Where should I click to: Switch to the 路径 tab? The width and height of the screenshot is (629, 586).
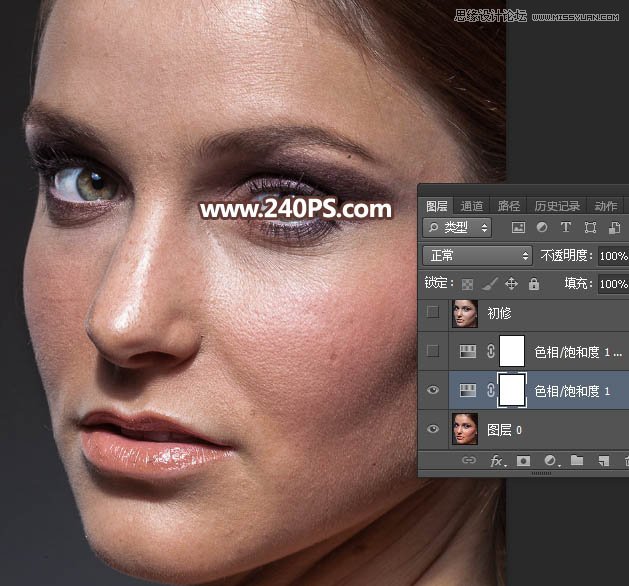click(509, 206)
